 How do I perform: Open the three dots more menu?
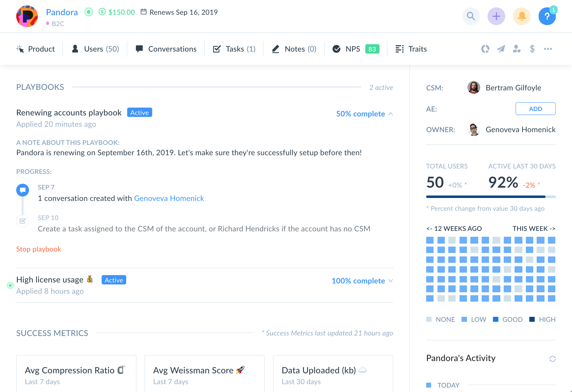tap(548, 49)
